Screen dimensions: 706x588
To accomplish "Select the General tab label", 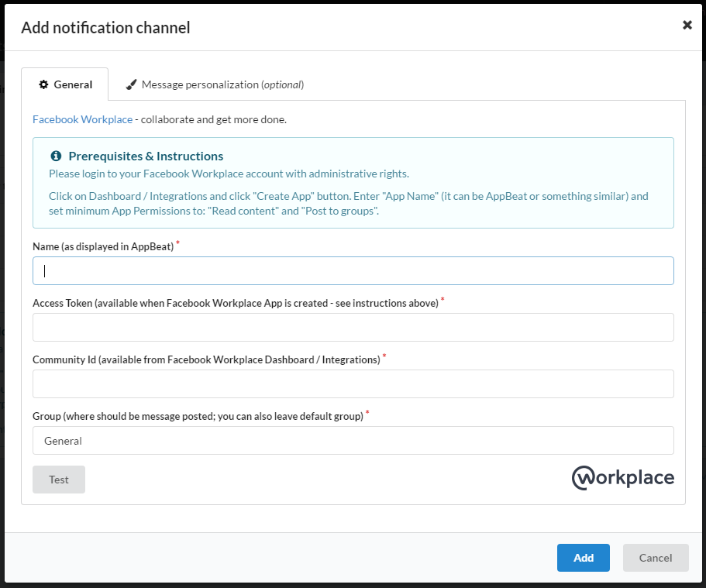I will pyautogui.click(x=73, y=84).
